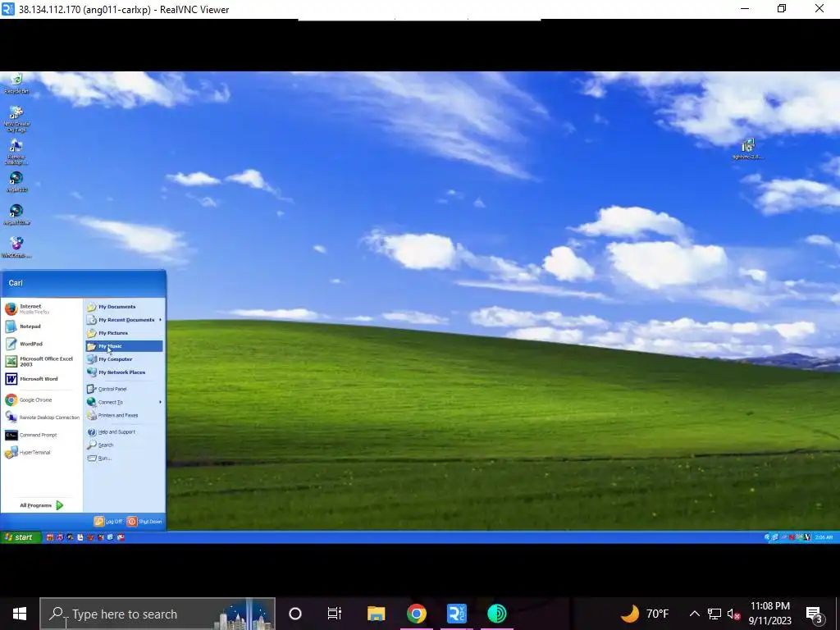The image size is (840, 630).
Task: Open My Documents folder
Action: [x=124, y=307]
